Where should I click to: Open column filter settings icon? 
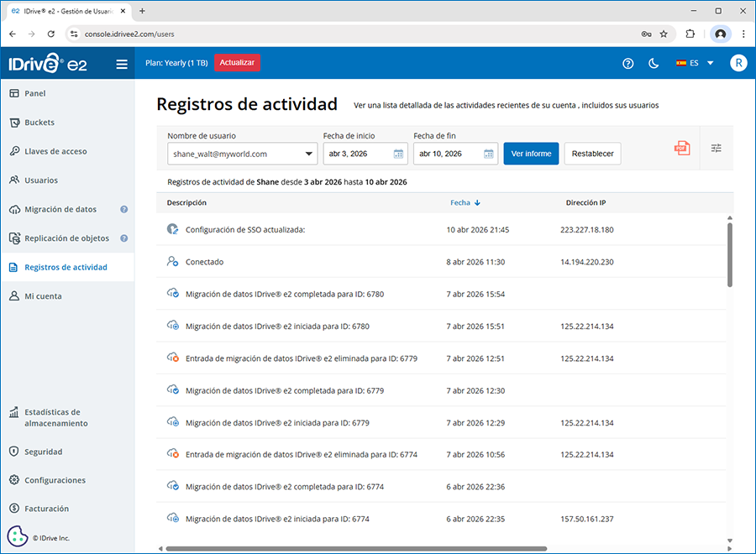[x=717, y=149]
